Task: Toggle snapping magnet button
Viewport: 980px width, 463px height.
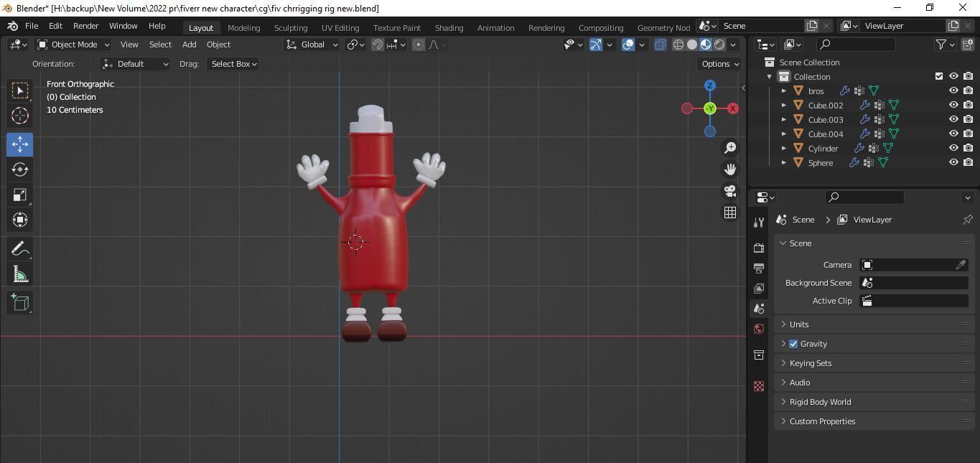Action: click(378, 45)
